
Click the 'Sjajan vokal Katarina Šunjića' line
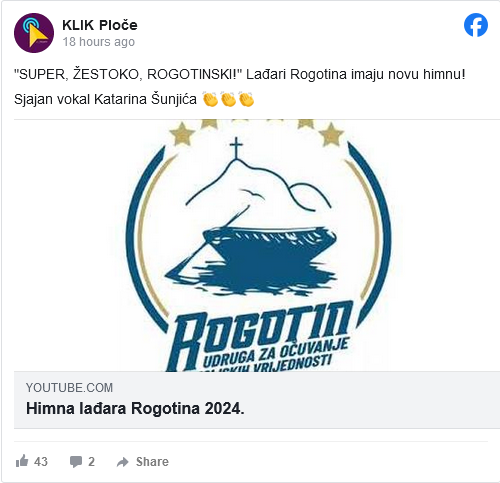(x=105, y=99)
